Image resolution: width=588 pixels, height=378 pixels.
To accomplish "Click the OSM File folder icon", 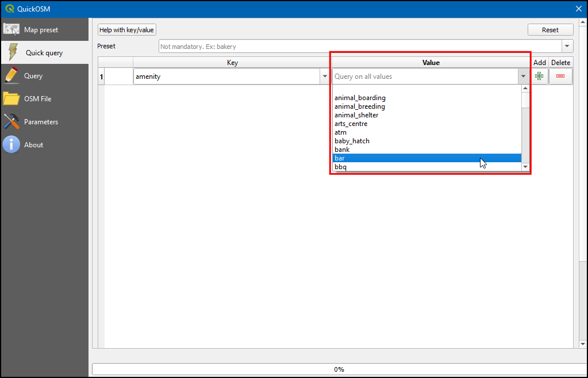I will click(x=11, y=99).
